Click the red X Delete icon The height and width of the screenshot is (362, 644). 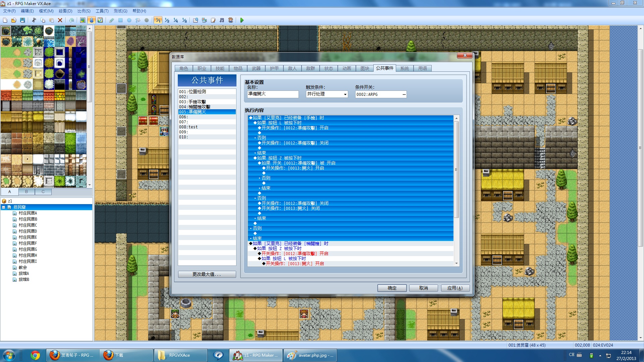[60, 20]
